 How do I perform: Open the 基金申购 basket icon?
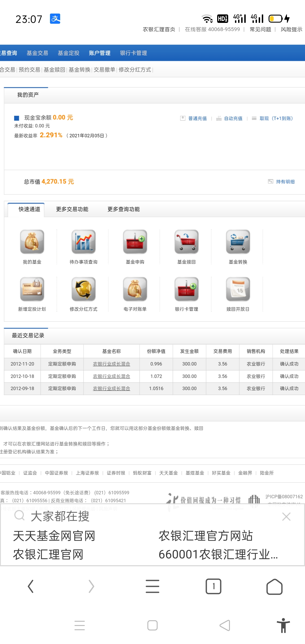click(x=135, y=241)
